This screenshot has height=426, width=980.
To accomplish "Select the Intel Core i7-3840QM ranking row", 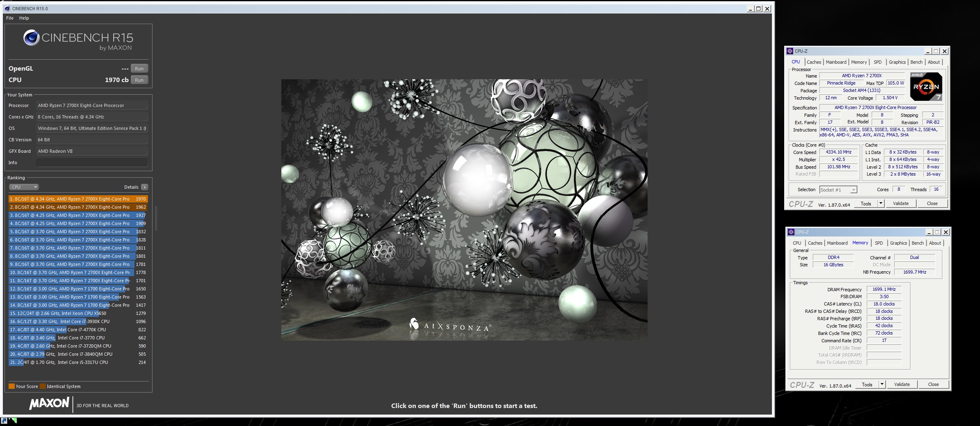I will tap(78, 354).
